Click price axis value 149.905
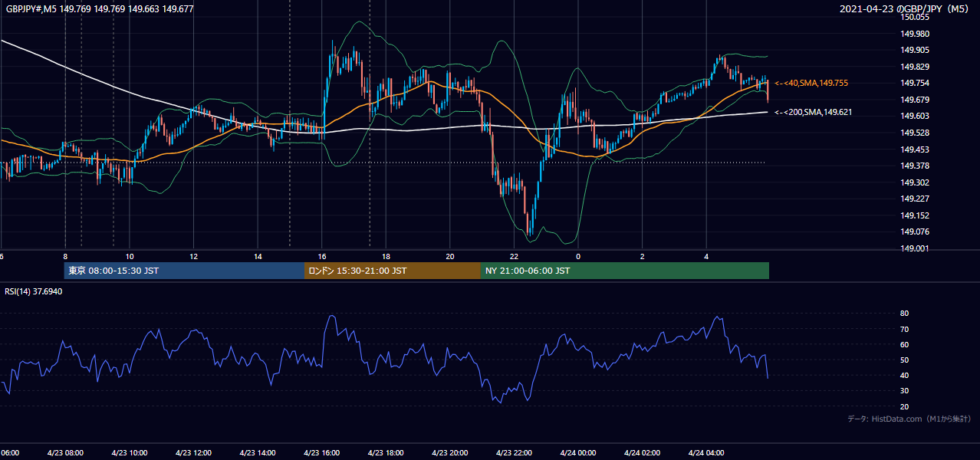Screen dimensions: 980x460 click(x=916, y=50)
